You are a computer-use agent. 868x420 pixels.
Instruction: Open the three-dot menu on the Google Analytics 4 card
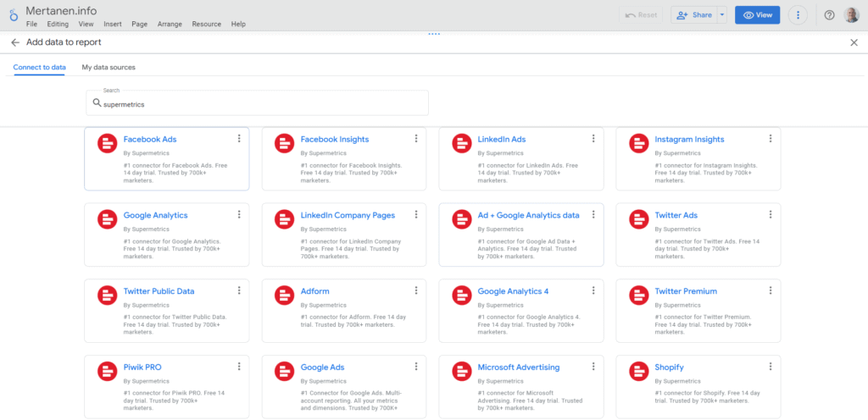pos(593,290)
